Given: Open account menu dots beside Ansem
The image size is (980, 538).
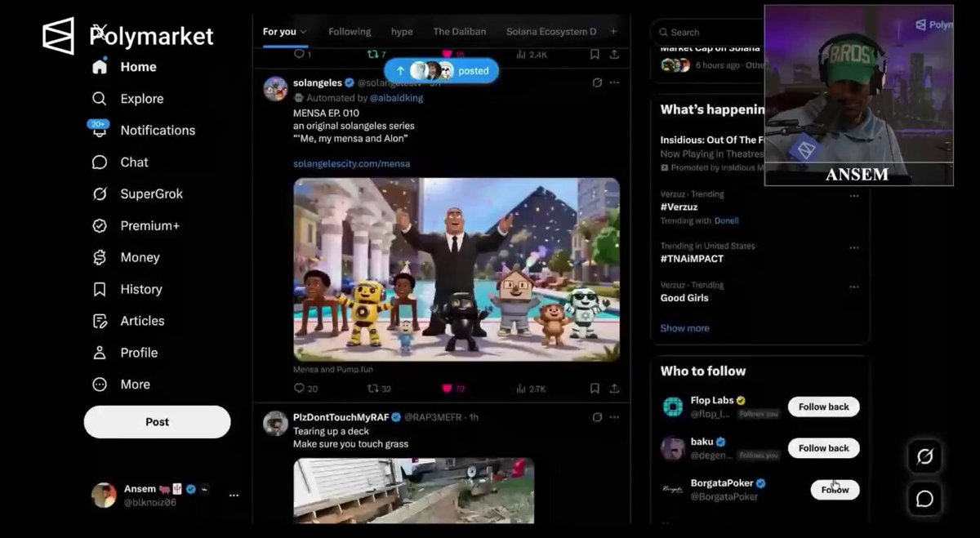Looking at the screenshot, I should coord(234,496).
